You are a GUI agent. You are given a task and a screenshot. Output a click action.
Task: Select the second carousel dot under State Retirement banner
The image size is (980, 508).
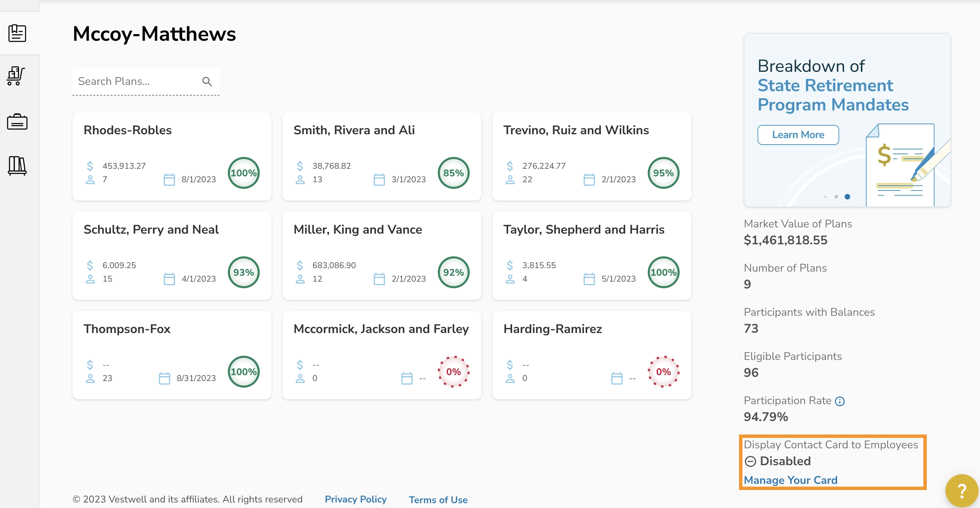click(836, 197)
